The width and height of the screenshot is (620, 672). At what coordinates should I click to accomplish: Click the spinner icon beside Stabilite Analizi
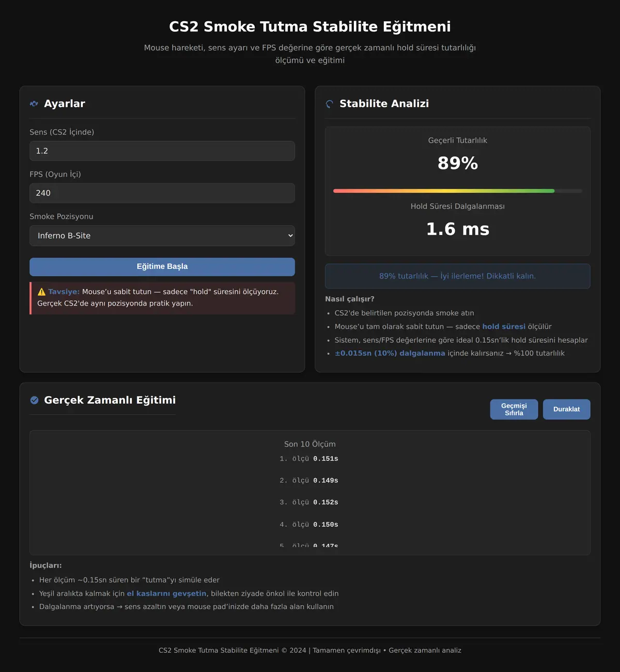click(330, 104)
